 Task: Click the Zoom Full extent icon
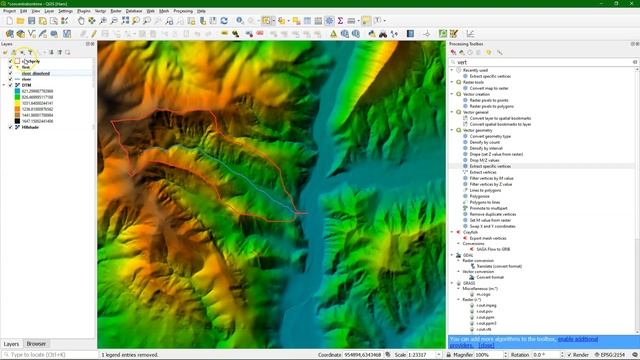coord(125,20)
